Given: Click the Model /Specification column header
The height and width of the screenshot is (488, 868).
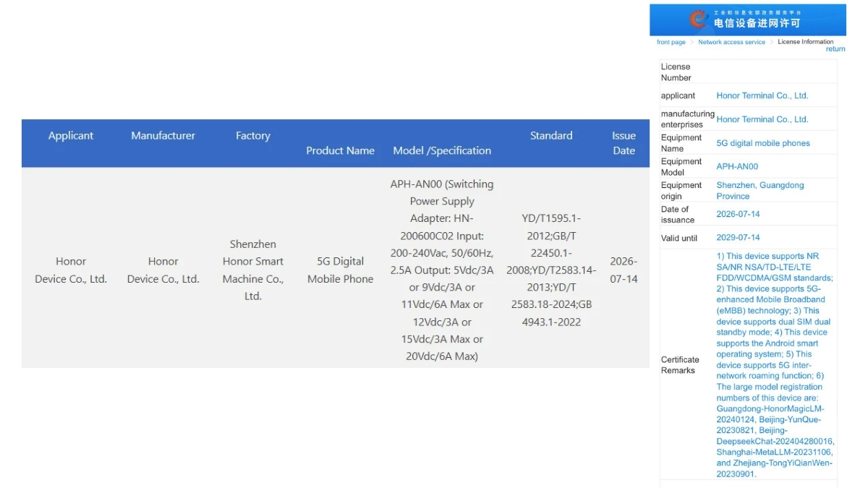Looking at the screenshot, I should tap(442, 150).
